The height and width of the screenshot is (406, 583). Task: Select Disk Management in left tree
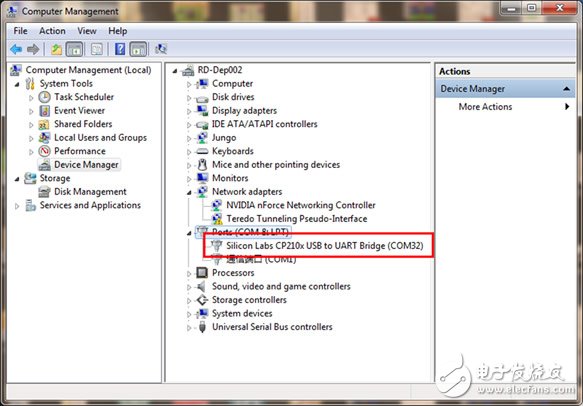pos(90,192)
